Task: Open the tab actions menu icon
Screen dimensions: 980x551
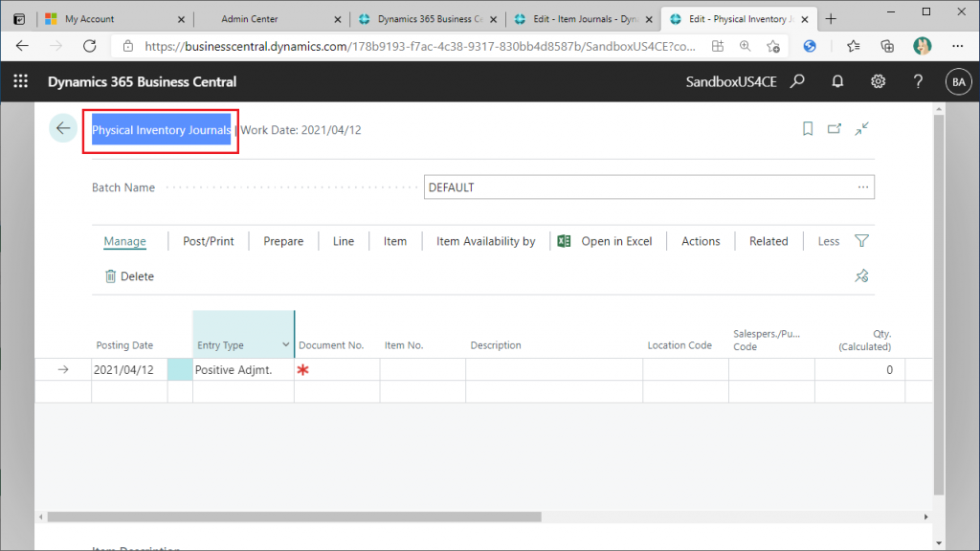Action: coord(19,19)
